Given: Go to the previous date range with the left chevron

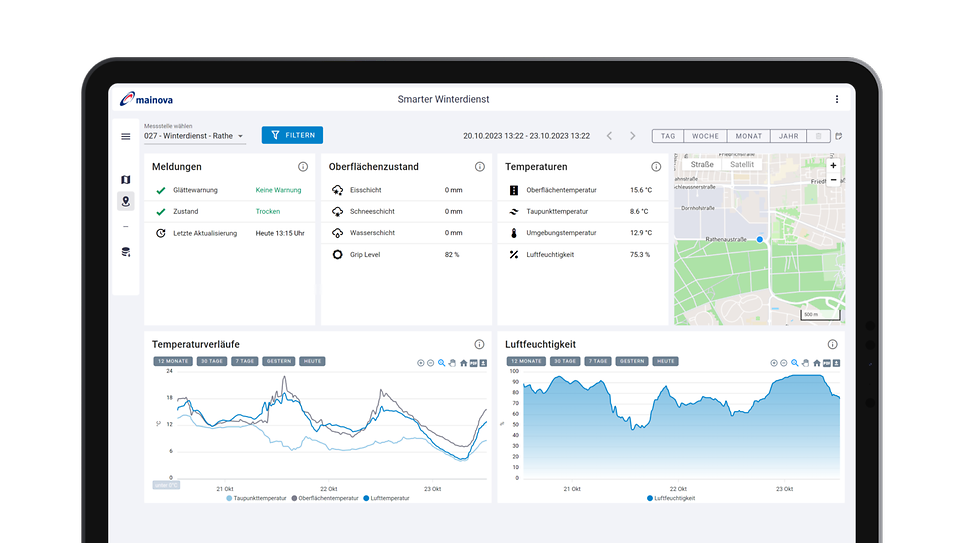Looking at the screenshot, I should 609,136.
